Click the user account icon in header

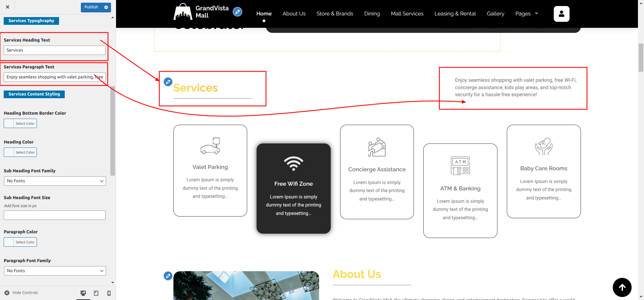tap(561, 14)
